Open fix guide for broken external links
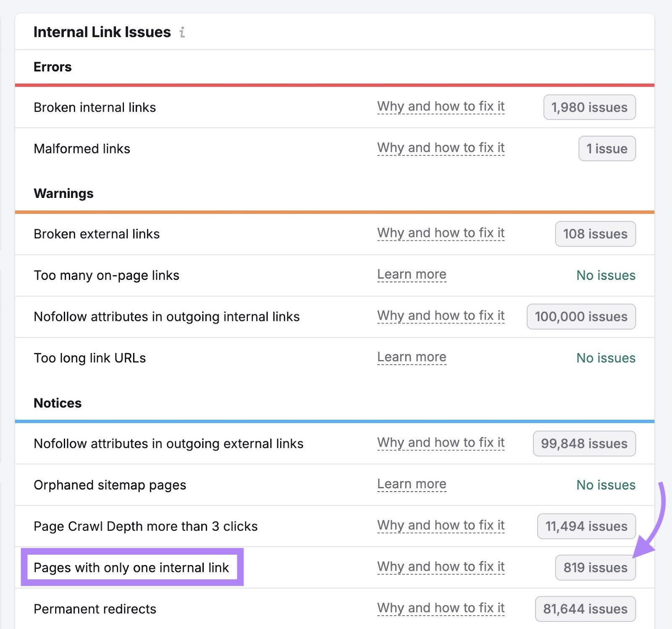This screenshot has height=629, width=672. 441,234
